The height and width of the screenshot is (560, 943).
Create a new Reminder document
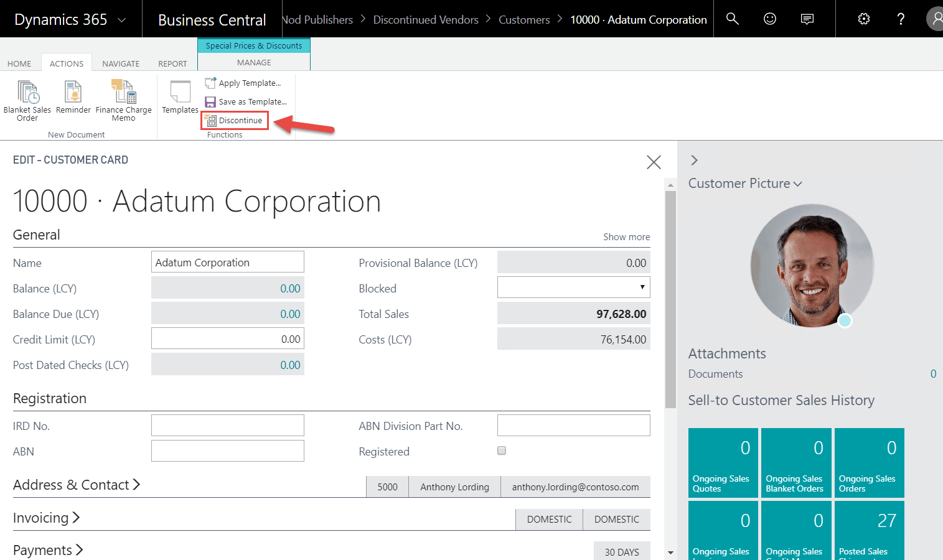click(x=73, y=98)
